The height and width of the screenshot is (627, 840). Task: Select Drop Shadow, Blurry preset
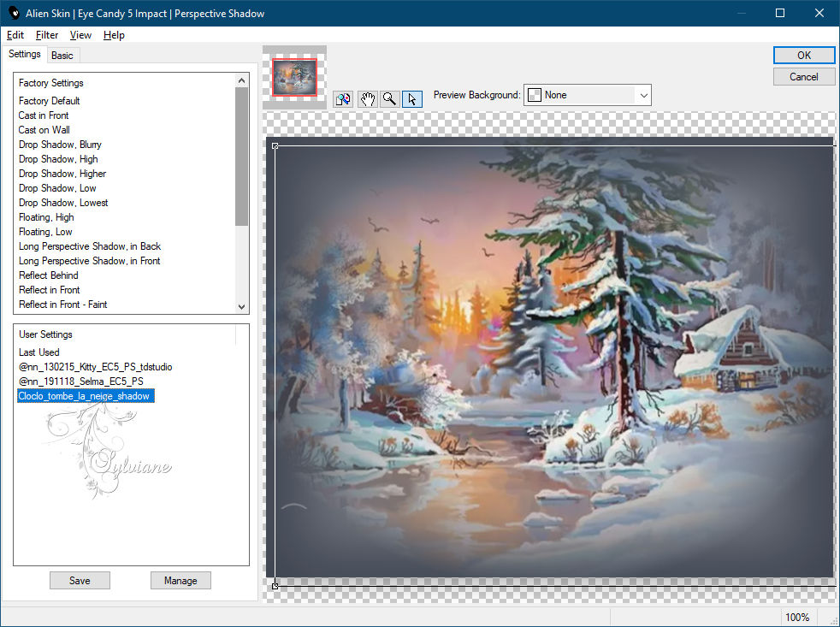60,145
